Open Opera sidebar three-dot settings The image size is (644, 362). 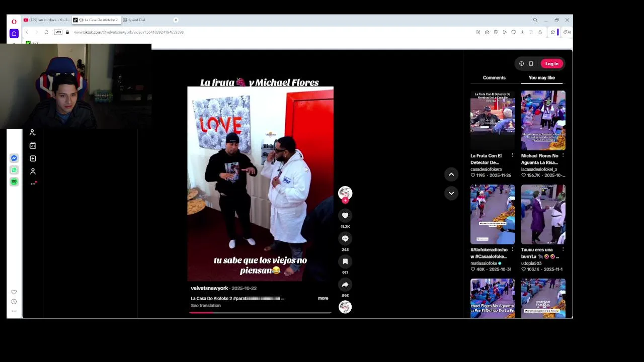click(x=14, y=311)
